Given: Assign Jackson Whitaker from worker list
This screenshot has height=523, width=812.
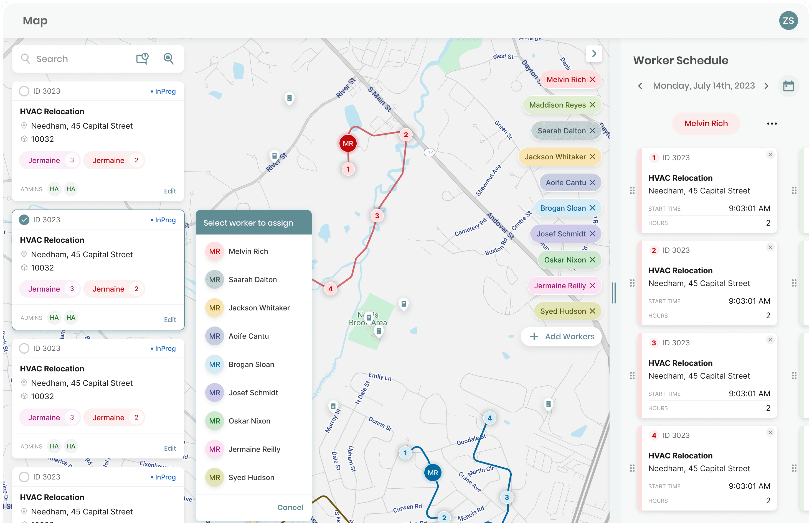Looking at the screenshot, I should click(x=259, y=308).
